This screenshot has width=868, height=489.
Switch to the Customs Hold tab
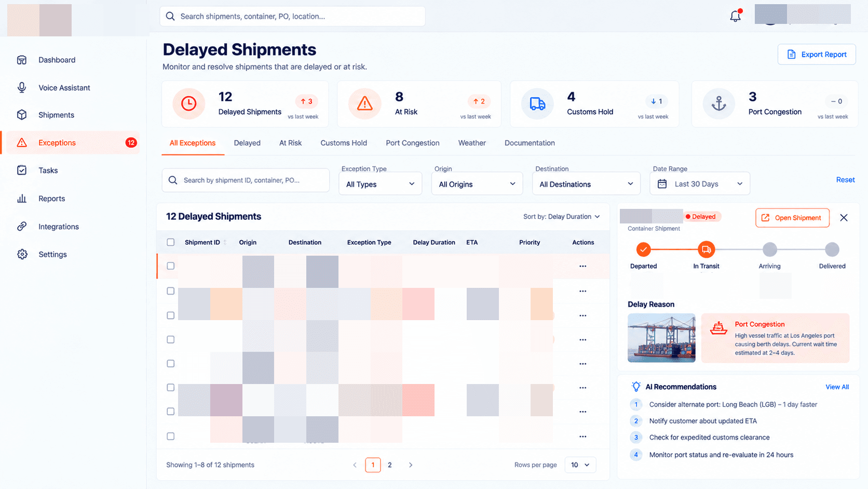(x=344, y=143)
